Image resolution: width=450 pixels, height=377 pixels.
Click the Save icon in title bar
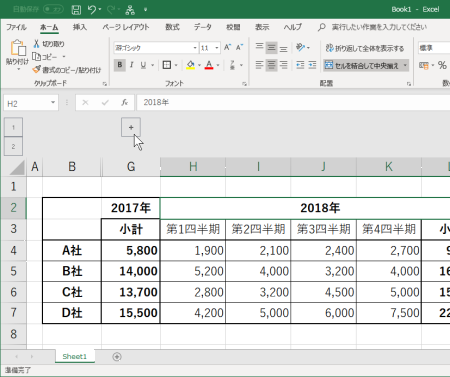tap(76, 10)
